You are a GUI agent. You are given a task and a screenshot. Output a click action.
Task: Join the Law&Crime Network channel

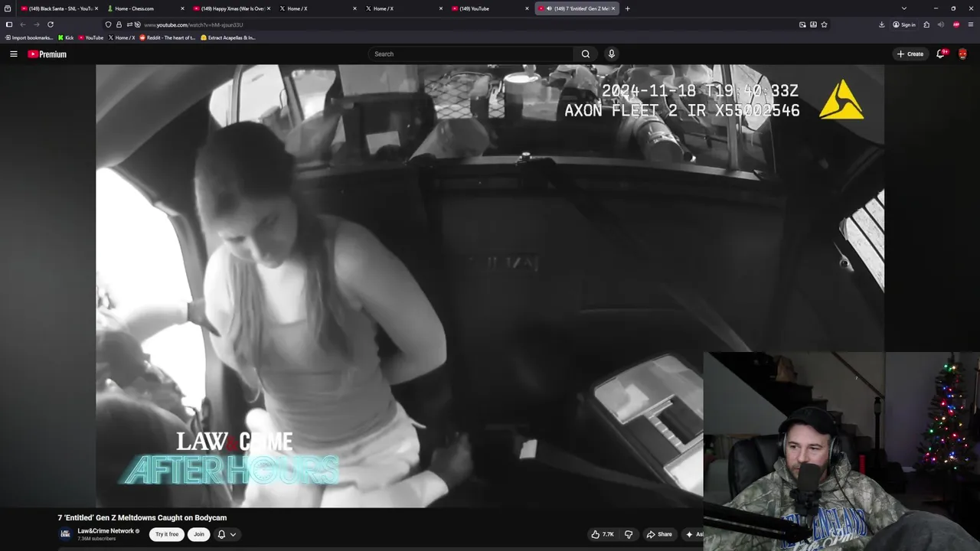199,534
